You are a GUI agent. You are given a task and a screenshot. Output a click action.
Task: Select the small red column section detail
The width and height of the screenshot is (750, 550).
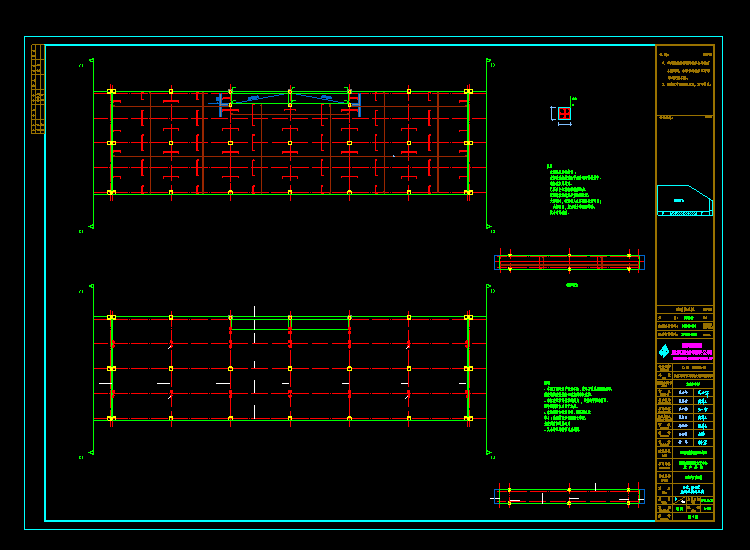[564, 114]
